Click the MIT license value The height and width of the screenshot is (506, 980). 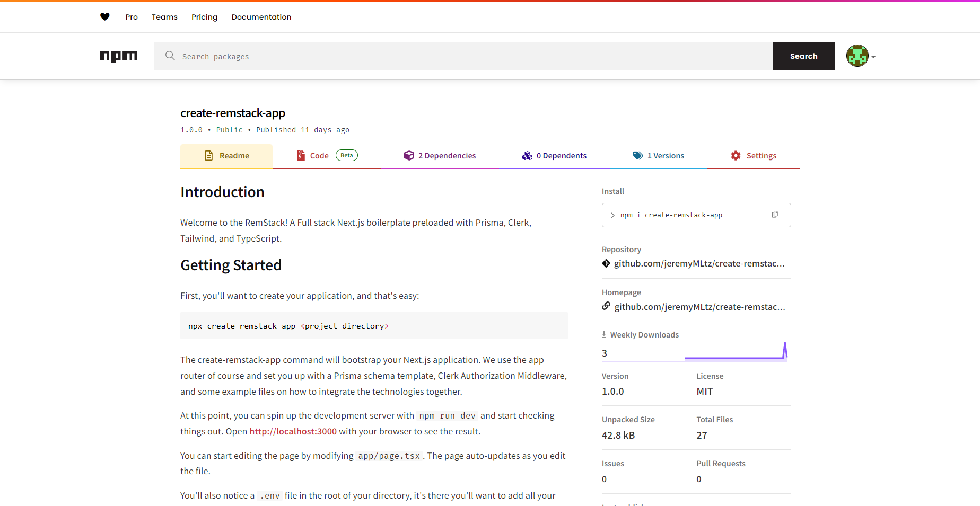click(704, 392)
